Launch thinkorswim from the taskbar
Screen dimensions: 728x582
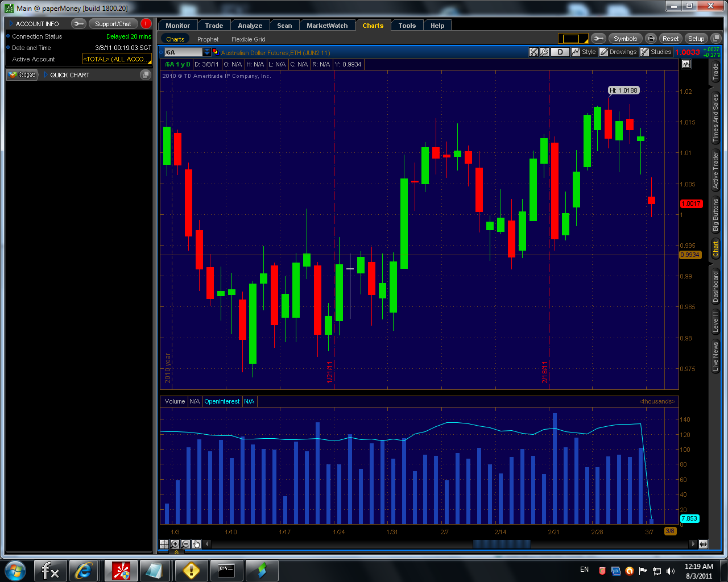[x=261, y=570]
